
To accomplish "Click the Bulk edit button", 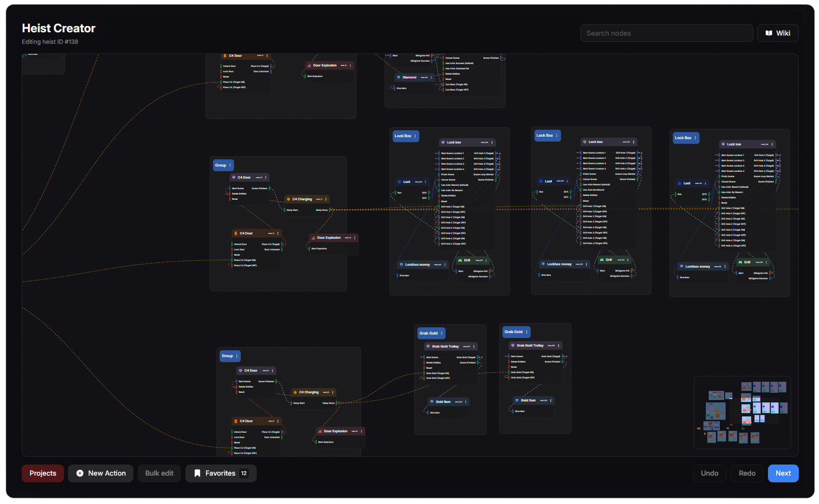I will tap(159, 473).
